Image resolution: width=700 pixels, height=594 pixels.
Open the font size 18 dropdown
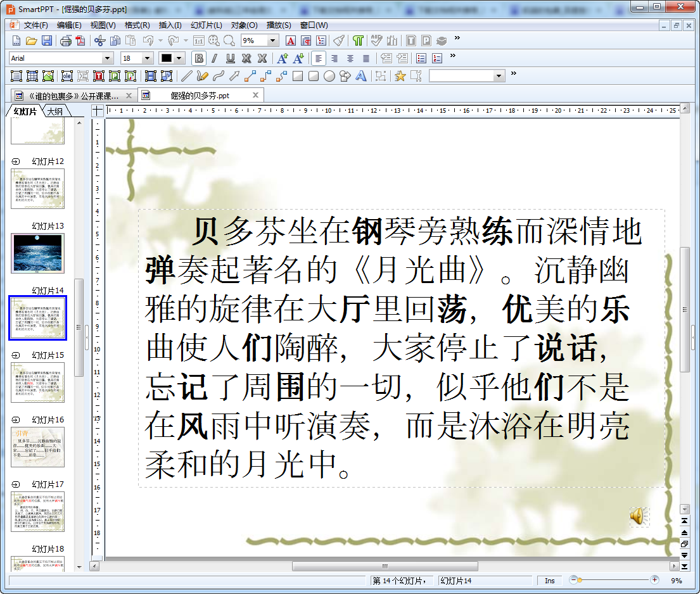(148, 58)
